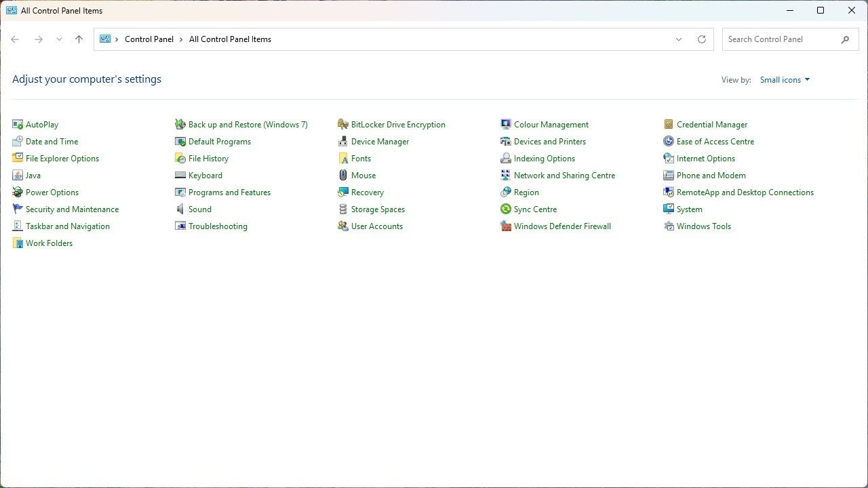Click the Keyboard icon
868x488 pixels.
click(x=180, y=176)
